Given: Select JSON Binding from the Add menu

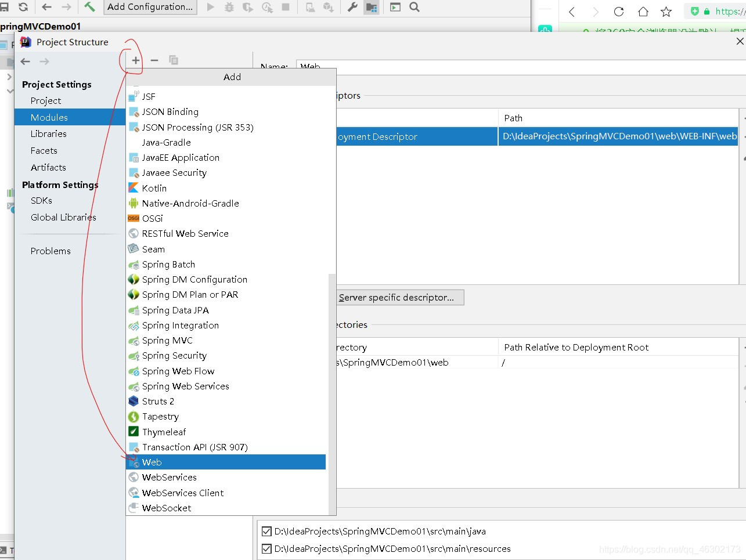Looking at the screenshot, I should point(226,111).
